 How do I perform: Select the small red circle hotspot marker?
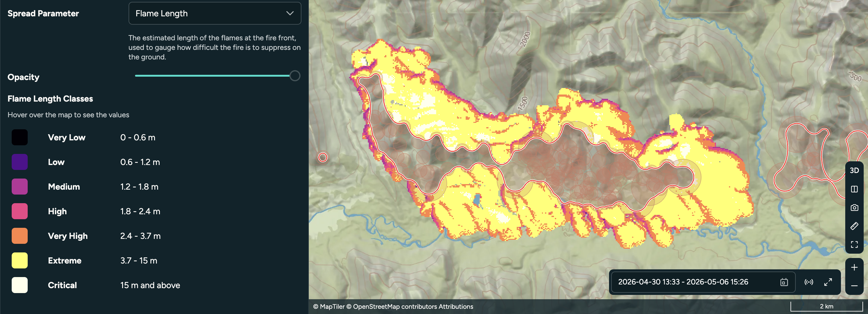[x=322, y=157]
